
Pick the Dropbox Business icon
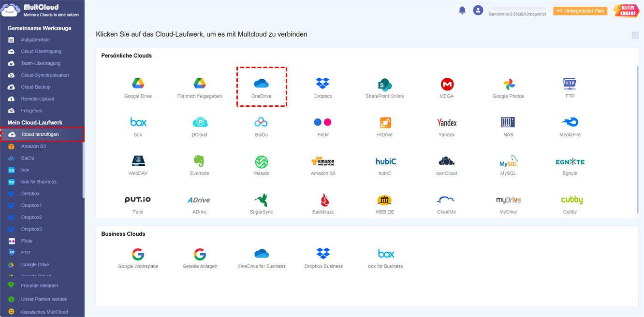coord(323,254)
